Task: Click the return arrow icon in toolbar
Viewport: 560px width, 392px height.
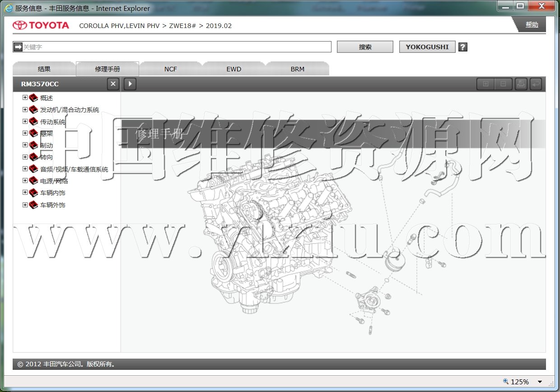Action: click(536, 84)
